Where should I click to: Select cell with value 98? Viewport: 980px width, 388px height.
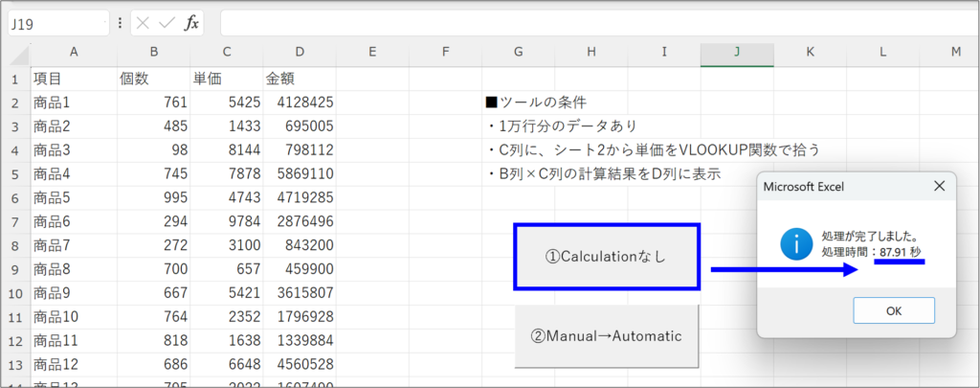154,150
